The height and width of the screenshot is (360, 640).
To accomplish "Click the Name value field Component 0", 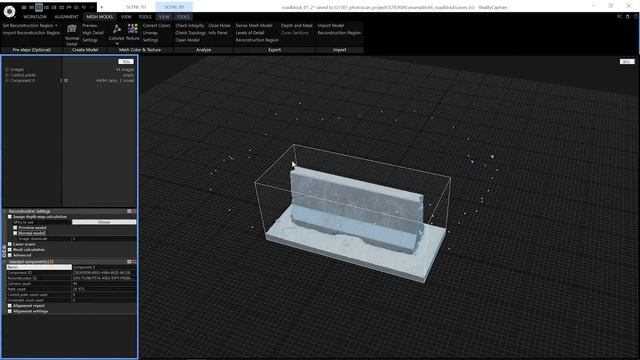I will pyautogui.click(x=104, y=267).
